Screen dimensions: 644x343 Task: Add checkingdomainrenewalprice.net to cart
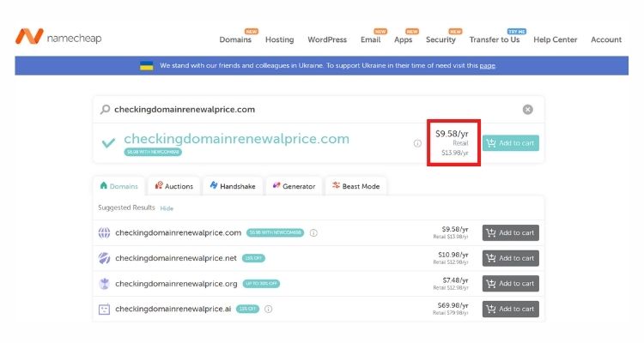pos(511,258)
